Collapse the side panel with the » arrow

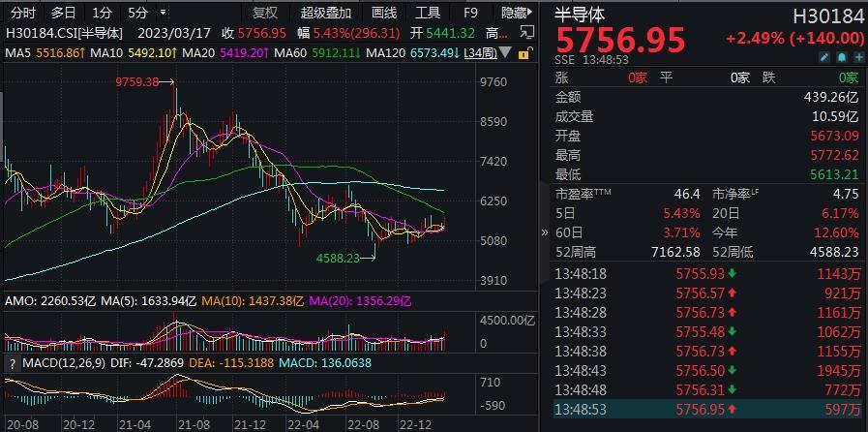[x=545, y=232]
